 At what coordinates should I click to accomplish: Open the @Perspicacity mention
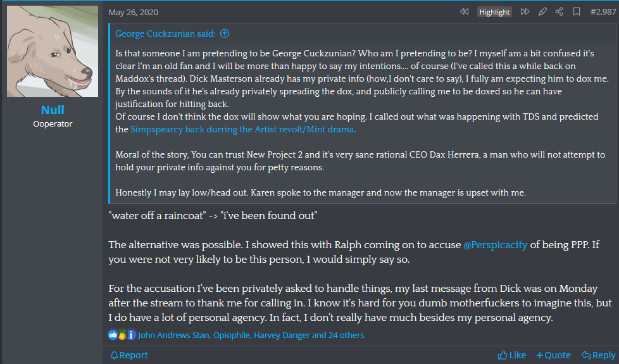pyautogui.click(x=495, y=245)
